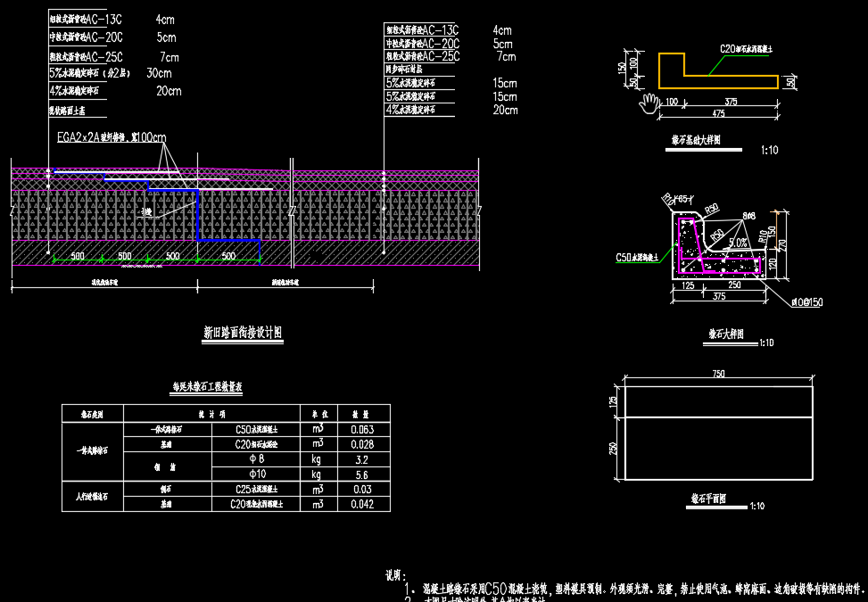Click the 人行道侧边石 category cell
The image size is (868, 602).
[93, 497]
